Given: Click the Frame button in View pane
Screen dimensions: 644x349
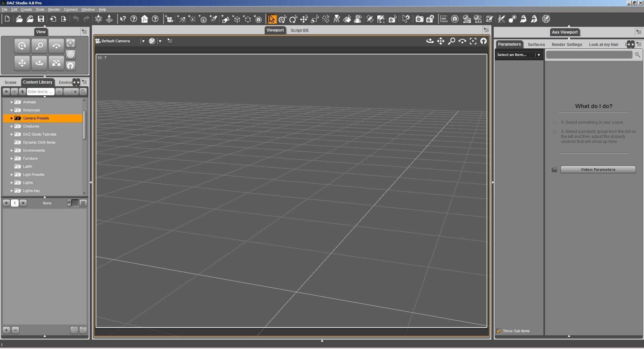Looking at the screenshot, I should 70,43.
